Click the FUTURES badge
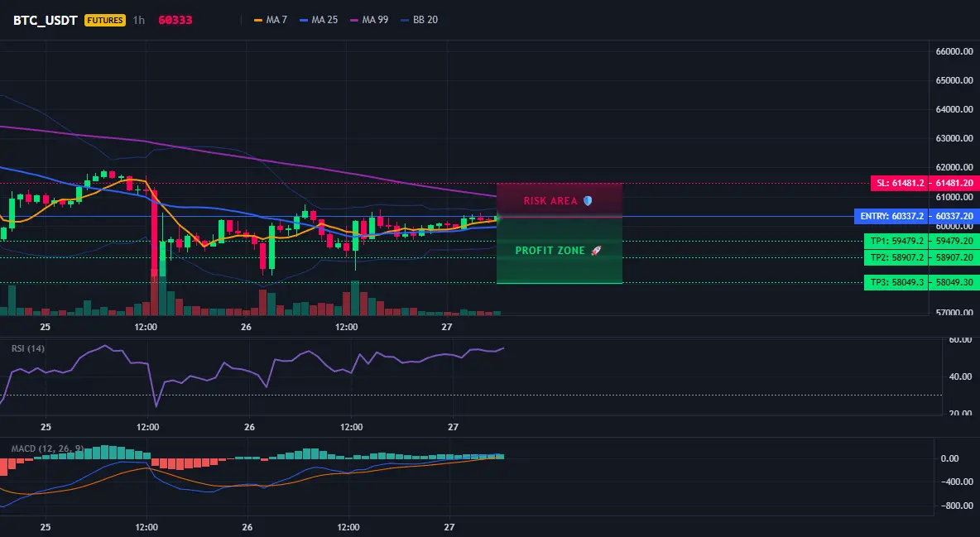This screenshot has height=537, width=980. pyautogui.click(x=105, y=20)
